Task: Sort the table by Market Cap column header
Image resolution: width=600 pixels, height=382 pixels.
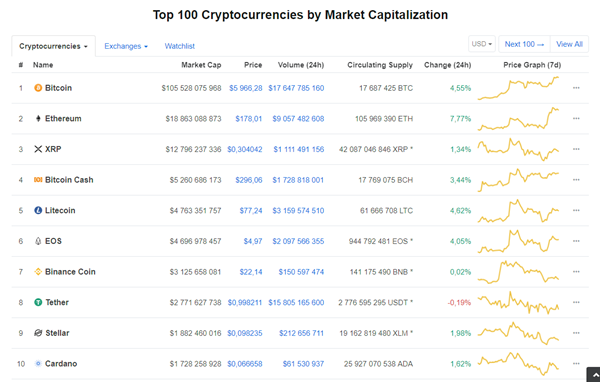Action: click(201, 65)
